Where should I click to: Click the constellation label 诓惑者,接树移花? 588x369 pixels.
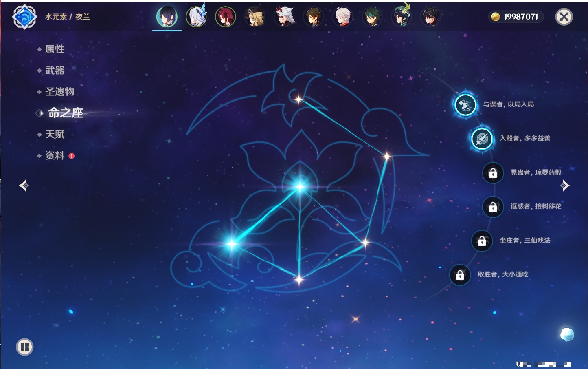pos(536,206)
